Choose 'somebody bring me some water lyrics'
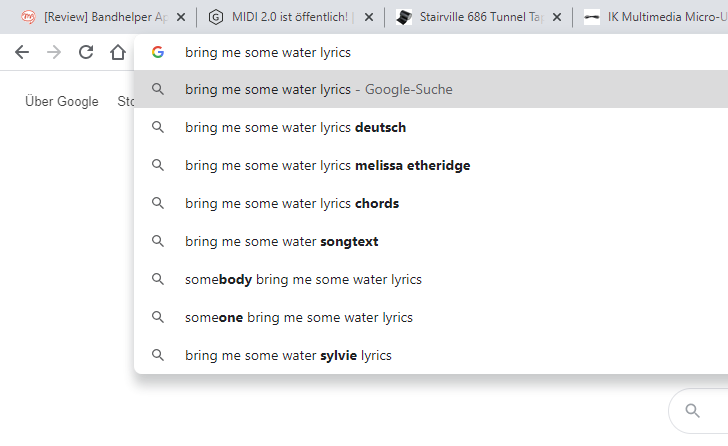 pos(431,279)
